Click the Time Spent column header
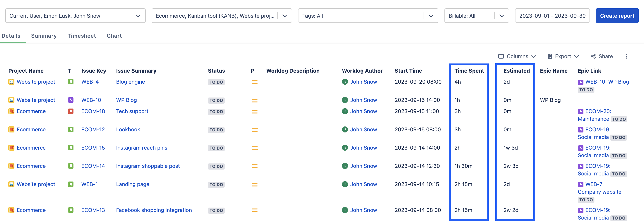The width and height of the screenshot is (644, 222). pos(469,71)
